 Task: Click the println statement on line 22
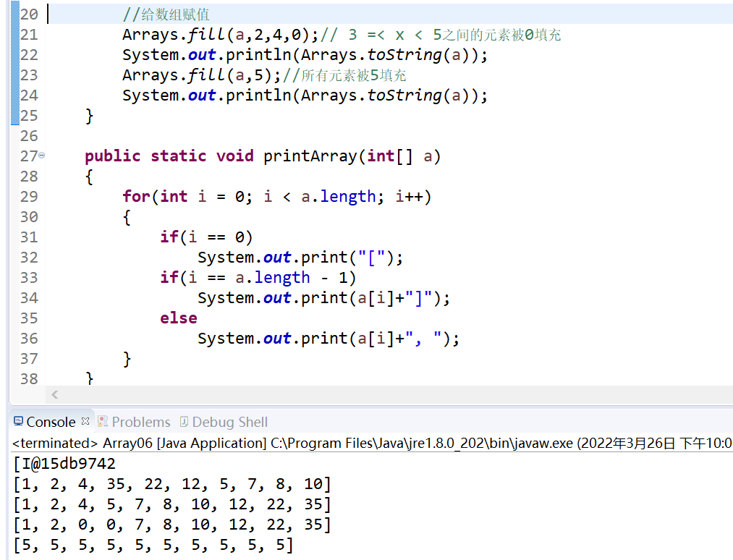click(x=305, y=55)
